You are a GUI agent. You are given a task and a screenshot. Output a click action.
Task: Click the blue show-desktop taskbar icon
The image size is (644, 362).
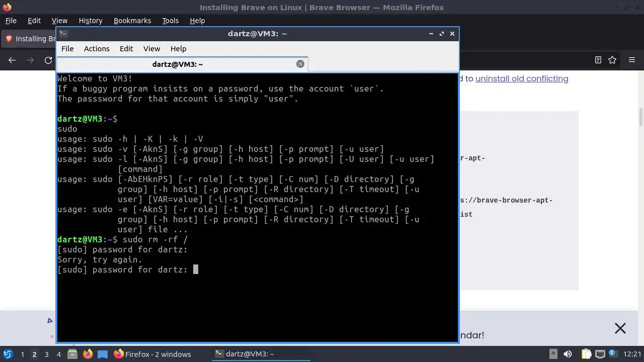tap(103, 354)
